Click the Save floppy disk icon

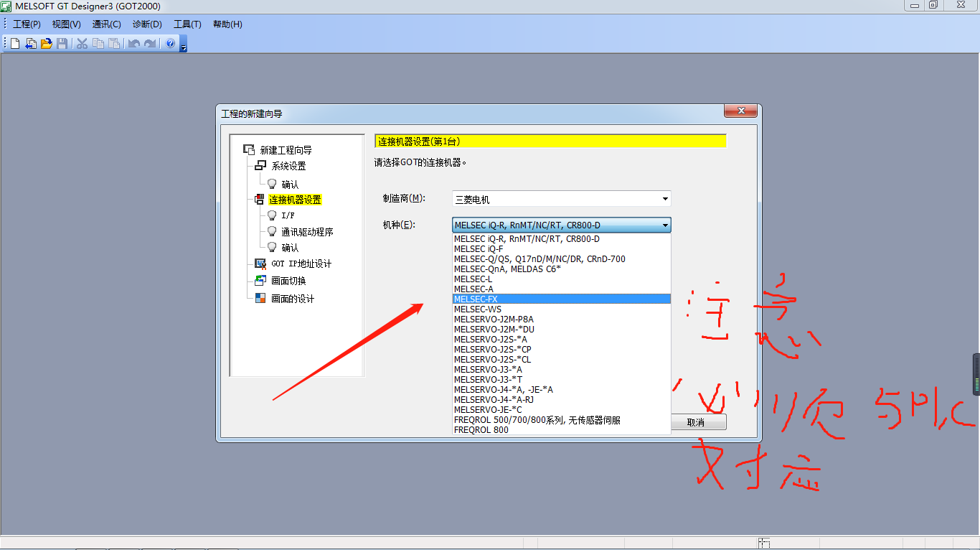(62, 44)
